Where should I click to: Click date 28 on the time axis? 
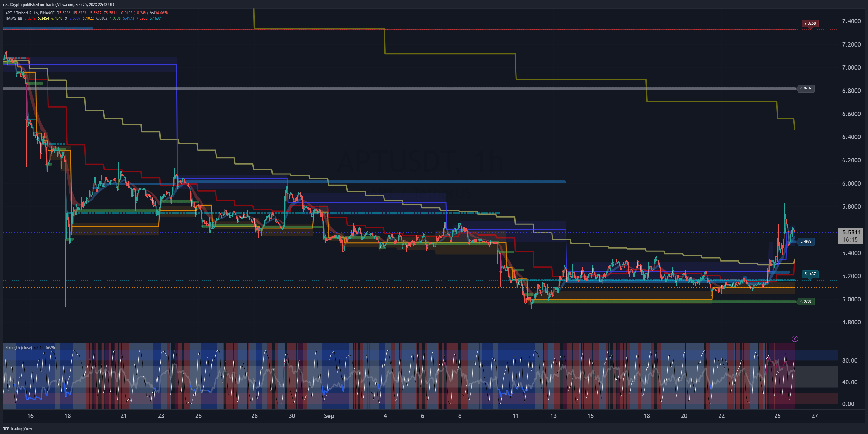[254, 416]
